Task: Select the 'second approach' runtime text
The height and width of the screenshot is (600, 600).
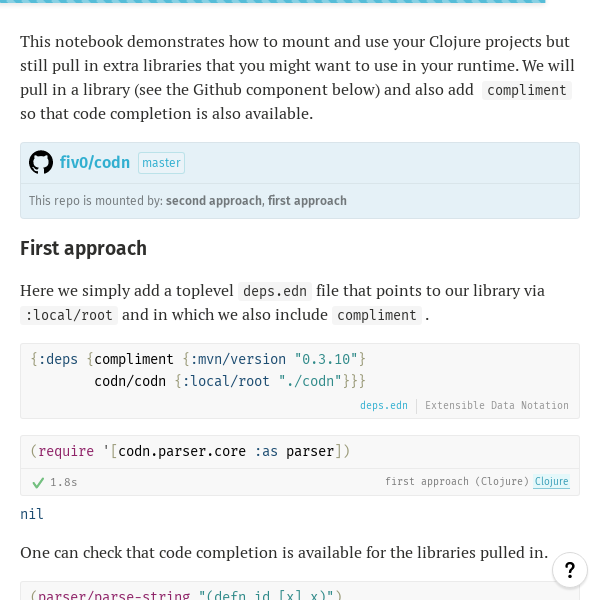Action: coord(214,201)
